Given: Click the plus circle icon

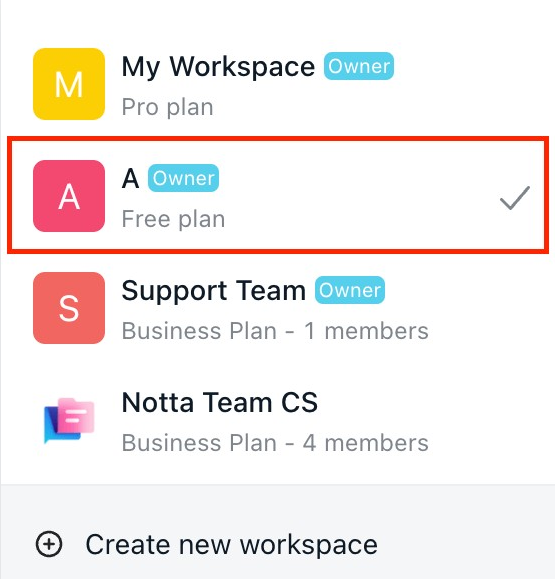Looking at the screenshot, I should (x=49, y=544).
